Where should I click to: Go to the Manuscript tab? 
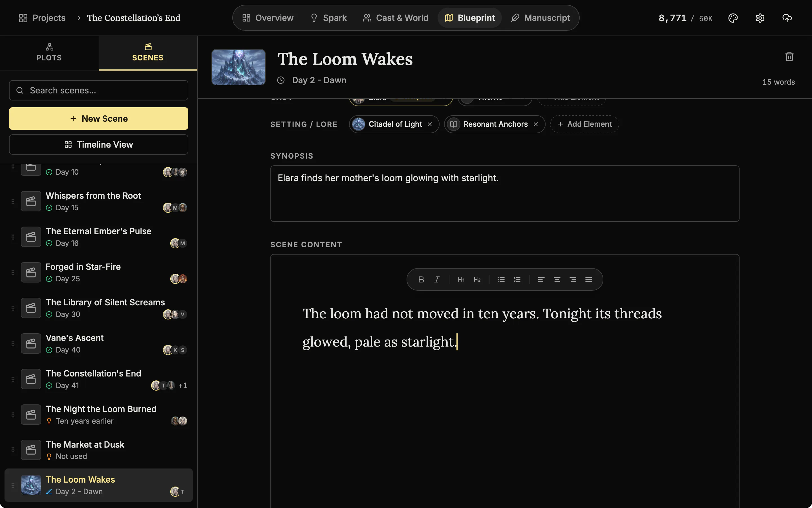coord(540,18)
